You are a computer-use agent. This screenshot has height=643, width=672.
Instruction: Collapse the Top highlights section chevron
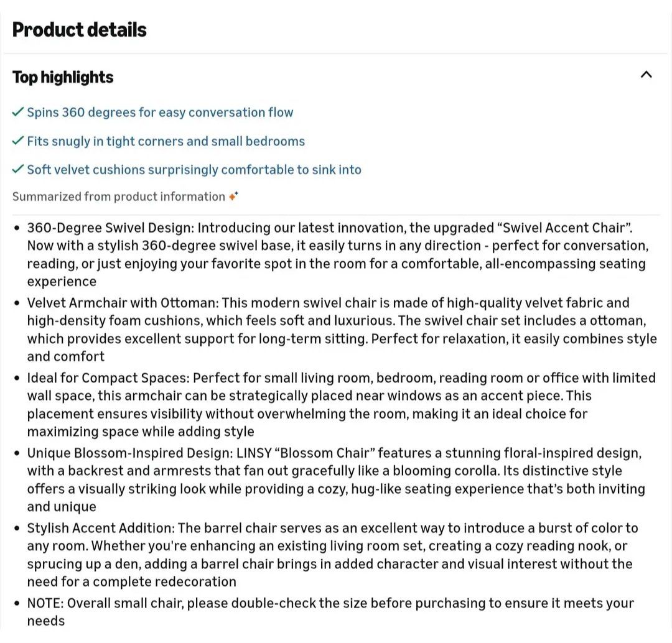click(x=646, y=75)
